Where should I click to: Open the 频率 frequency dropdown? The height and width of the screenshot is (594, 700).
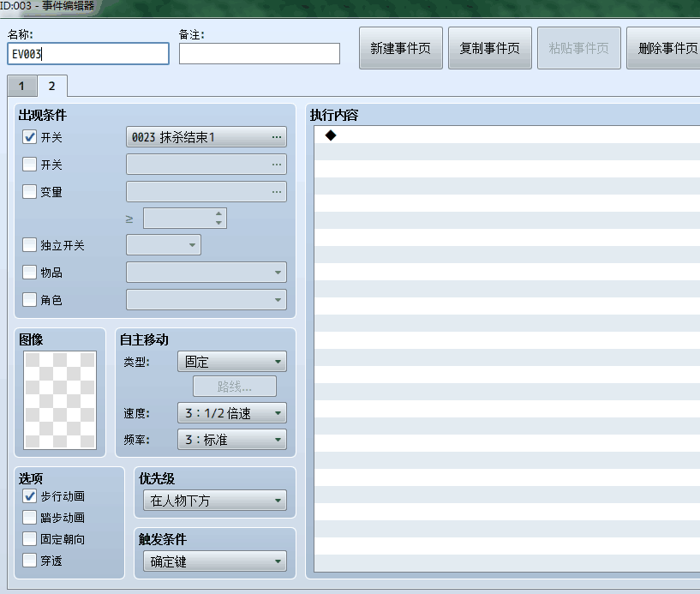point(232,440)
